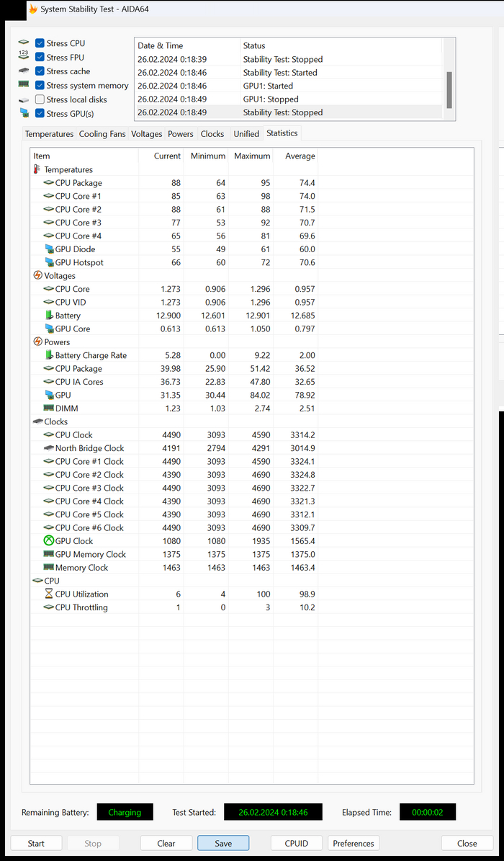Click the 'CPU IA Cores' power row label
The image size is (504, 861).
(x=79, y=382)
